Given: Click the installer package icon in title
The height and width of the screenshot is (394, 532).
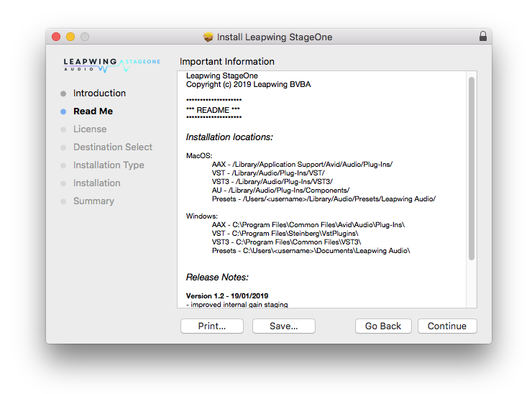Looking at the screenshot, I should [x=208, y=37].
